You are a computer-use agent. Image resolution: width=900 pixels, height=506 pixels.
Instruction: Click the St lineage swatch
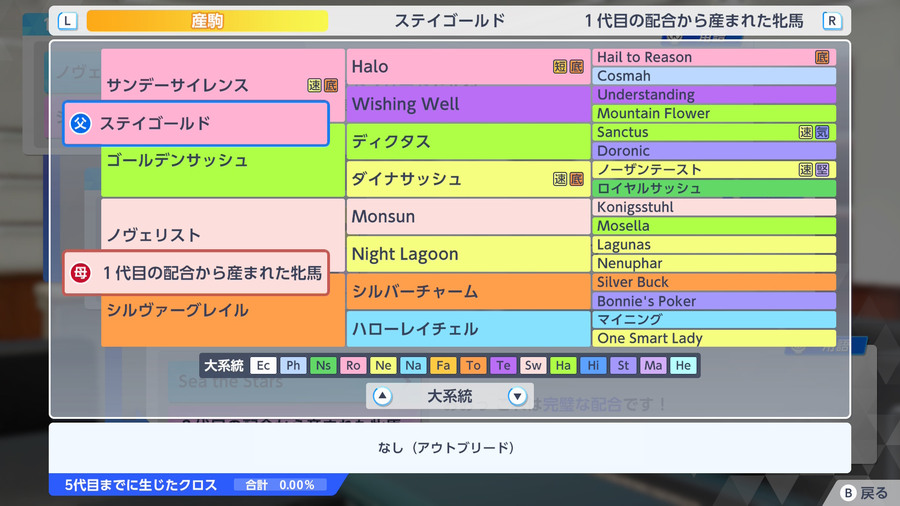point(623,365)
